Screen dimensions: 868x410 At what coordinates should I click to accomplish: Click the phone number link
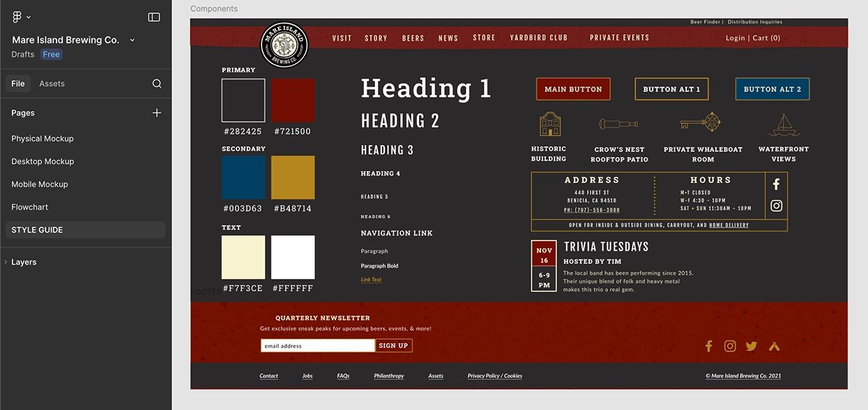pos(592,210)
